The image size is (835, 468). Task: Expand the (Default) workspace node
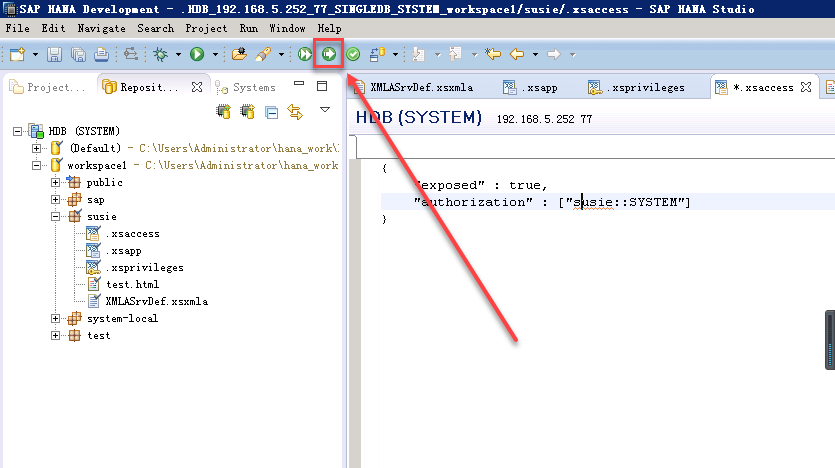click(x=36, y=148)
